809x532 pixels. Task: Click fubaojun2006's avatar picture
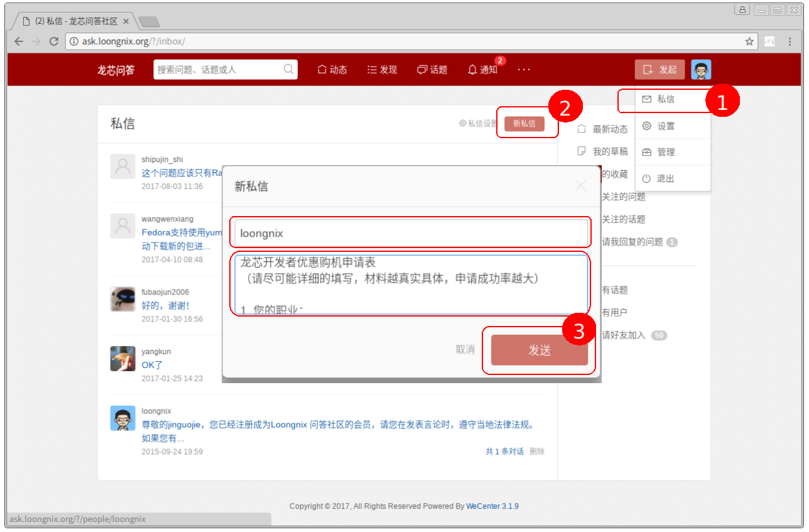(122, 299)
